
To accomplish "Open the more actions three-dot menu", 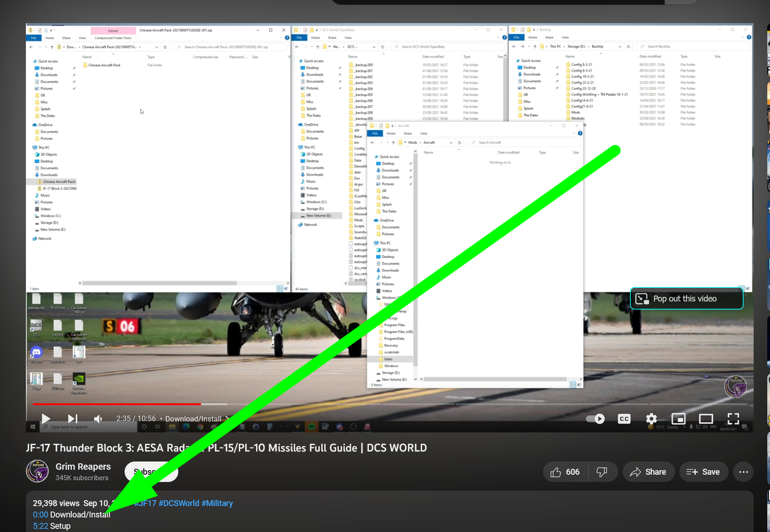I will point(744,472).
